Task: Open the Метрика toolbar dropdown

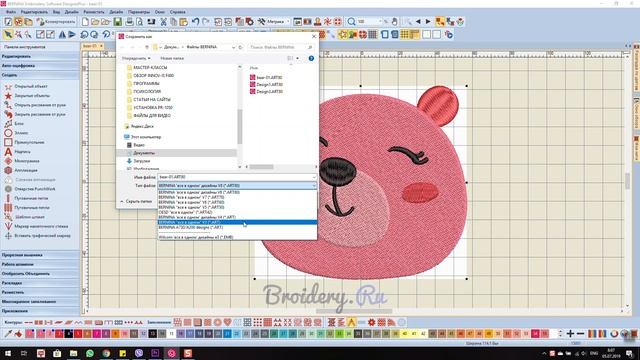Action: 288,22
